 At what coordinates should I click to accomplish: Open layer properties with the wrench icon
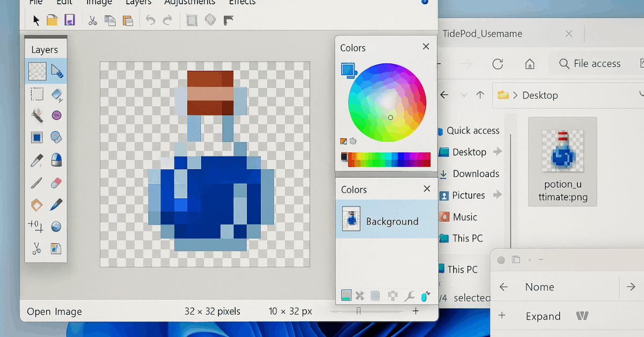[409, 296]
